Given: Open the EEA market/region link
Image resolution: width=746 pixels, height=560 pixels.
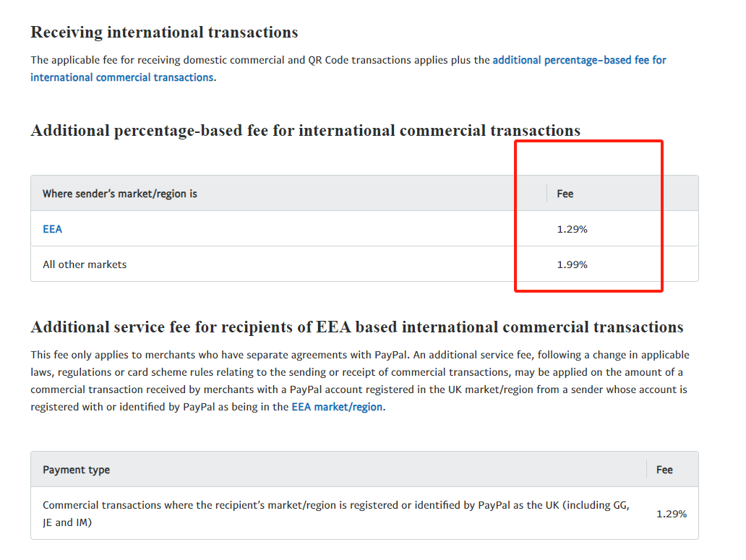Looking at the screenshot, I should pyautogui.click(x=337, y=407).
